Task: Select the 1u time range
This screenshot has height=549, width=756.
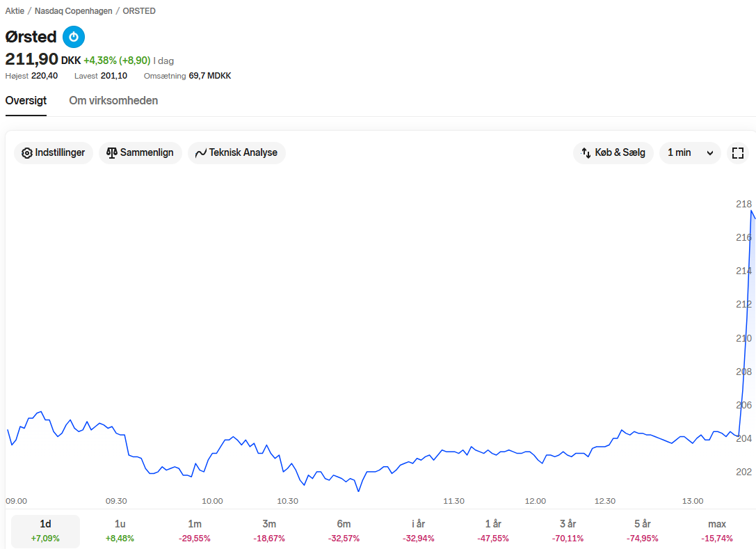Action: click(120, 531)
